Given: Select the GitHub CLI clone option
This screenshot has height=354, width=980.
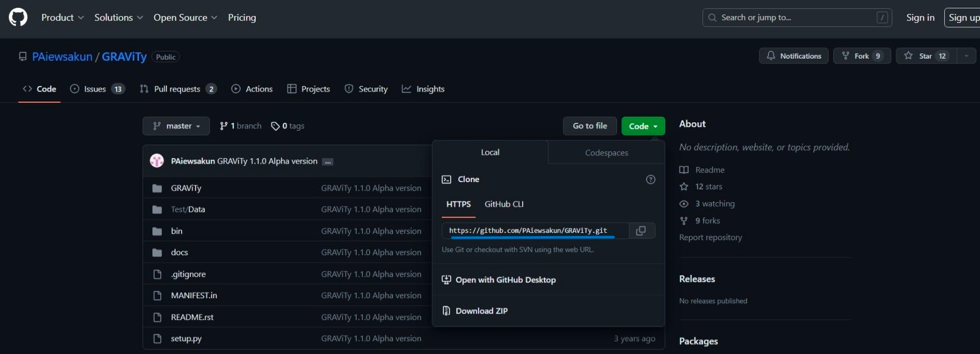Looking at the screenshot, I should point(504,204).
